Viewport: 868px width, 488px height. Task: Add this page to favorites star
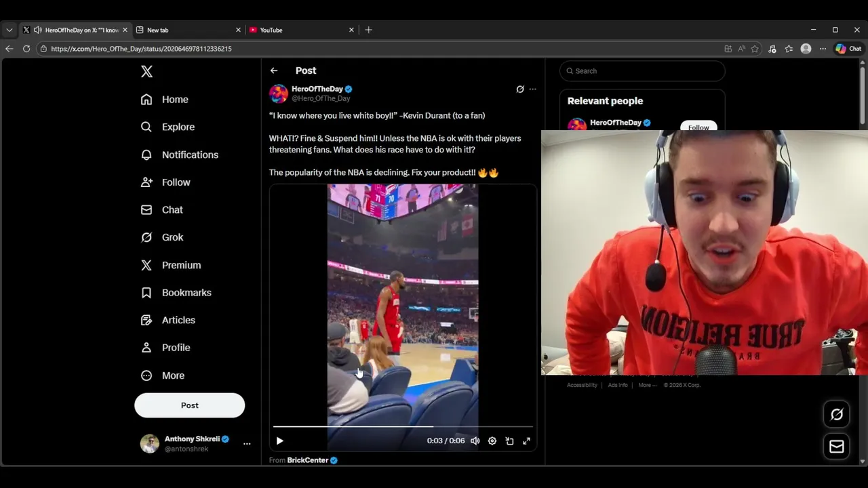pyautogui.click(x=755, y=49)
